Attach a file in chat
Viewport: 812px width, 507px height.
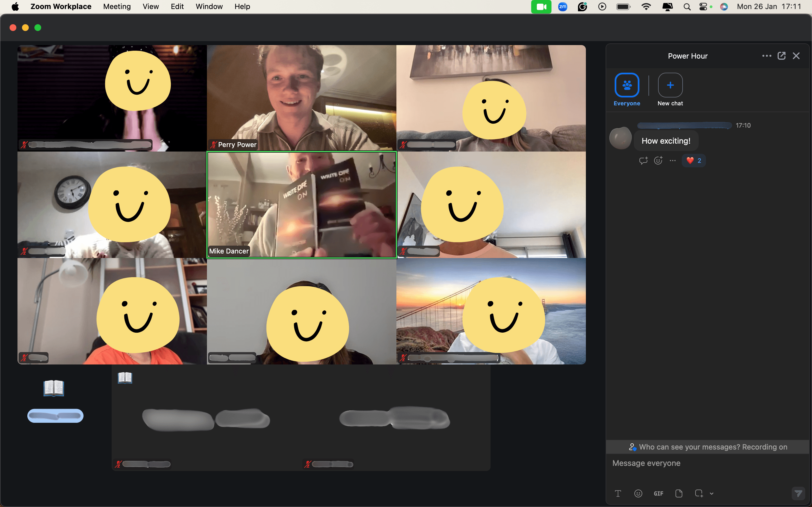click(679, 493)
